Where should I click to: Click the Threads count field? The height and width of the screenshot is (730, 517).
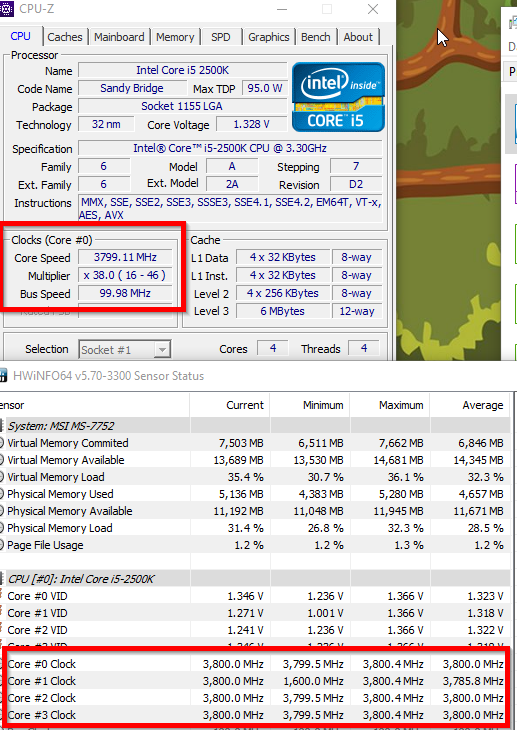(364, 348)
